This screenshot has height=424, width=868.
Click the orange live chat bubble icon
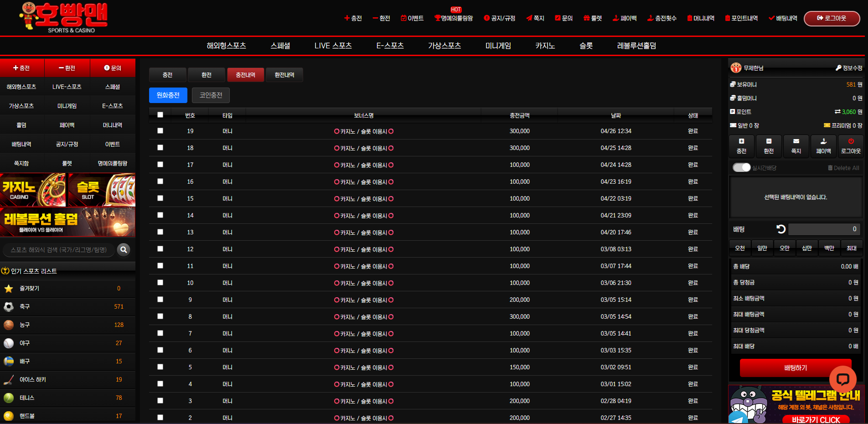(842, 379)
